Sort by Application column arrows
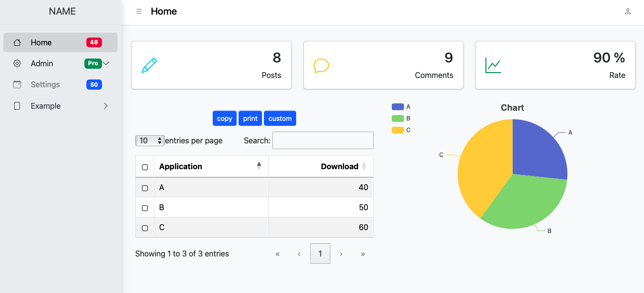Viewport: 644px width, 293px height. click(x=259, y=166)
